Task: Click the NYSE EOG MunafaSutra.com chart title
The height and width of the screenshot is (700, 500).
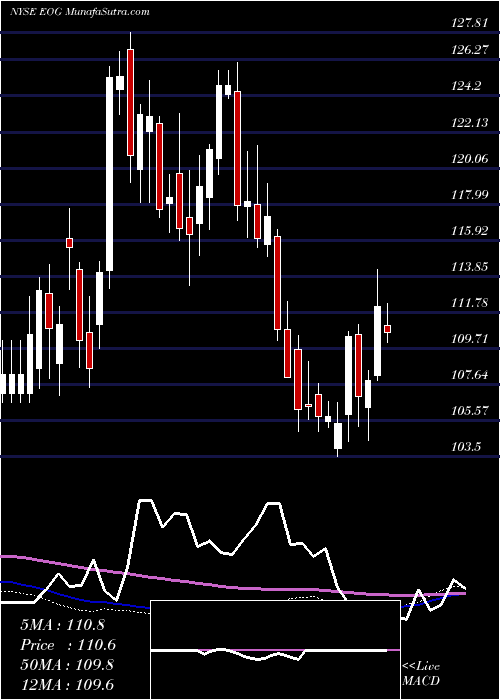Action: pyautogui.click(x=79, y=12)
